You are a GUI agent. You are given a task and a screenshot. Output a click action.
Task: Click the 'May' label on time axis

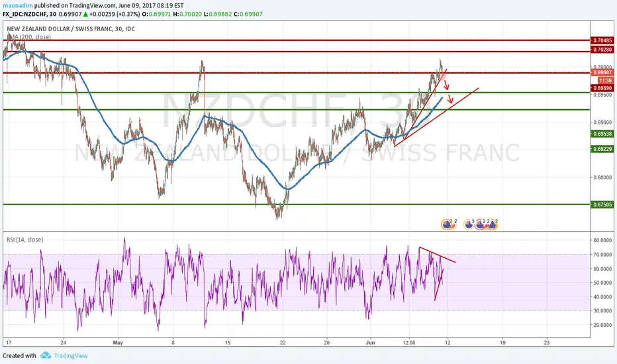point(118,343)
